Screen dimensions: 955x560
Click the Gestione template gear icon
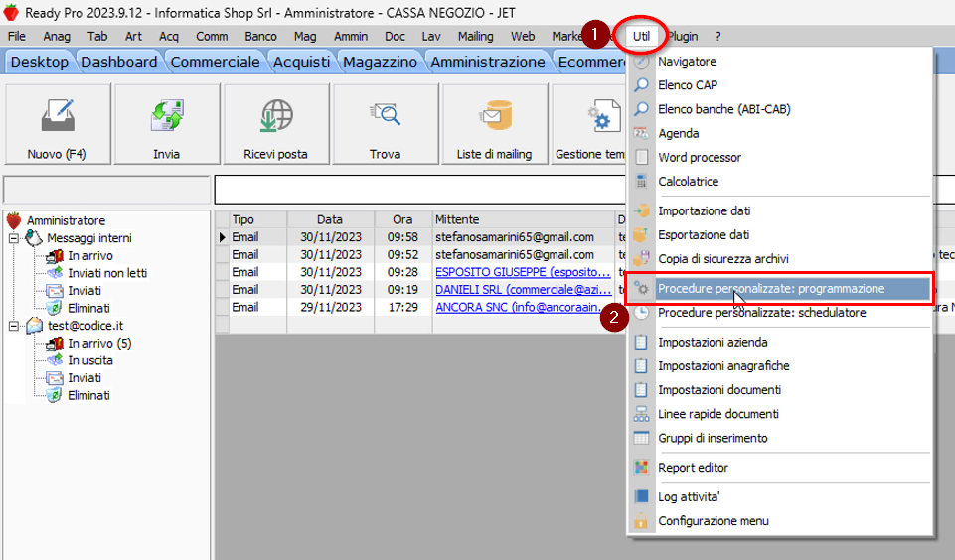[603, 115]
